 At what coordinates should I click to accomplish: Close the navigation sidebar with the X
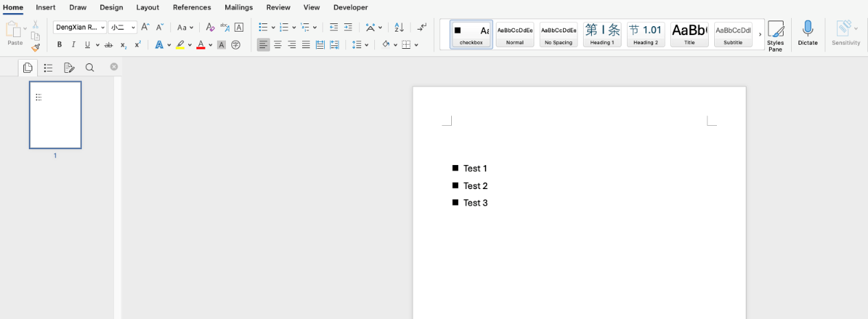(x=114, y=67)
